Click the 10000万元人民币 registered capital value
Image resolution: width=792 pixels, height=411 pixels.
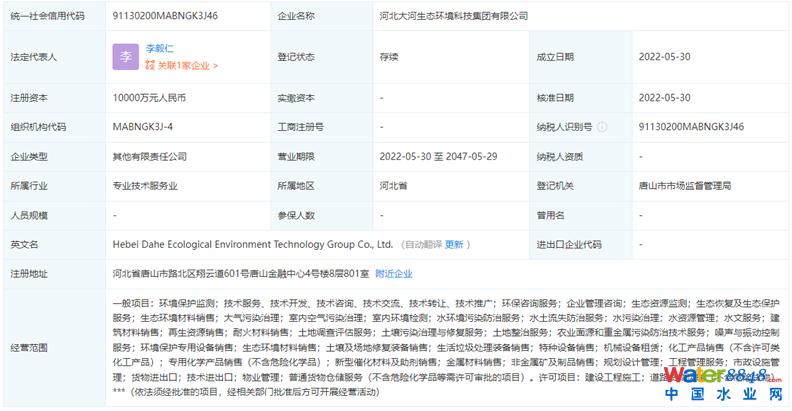click(x=150, y=98)
